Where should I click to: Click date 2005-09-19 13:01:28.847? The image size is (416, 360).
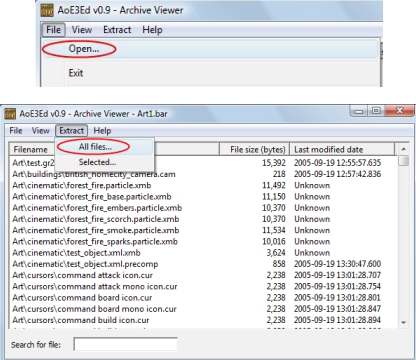[337, 309]
